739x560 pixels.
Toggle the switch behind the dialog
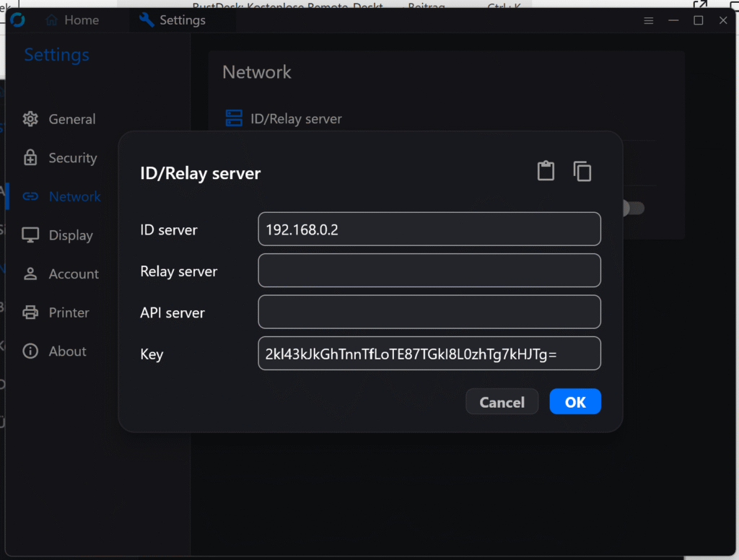[634, 209]
